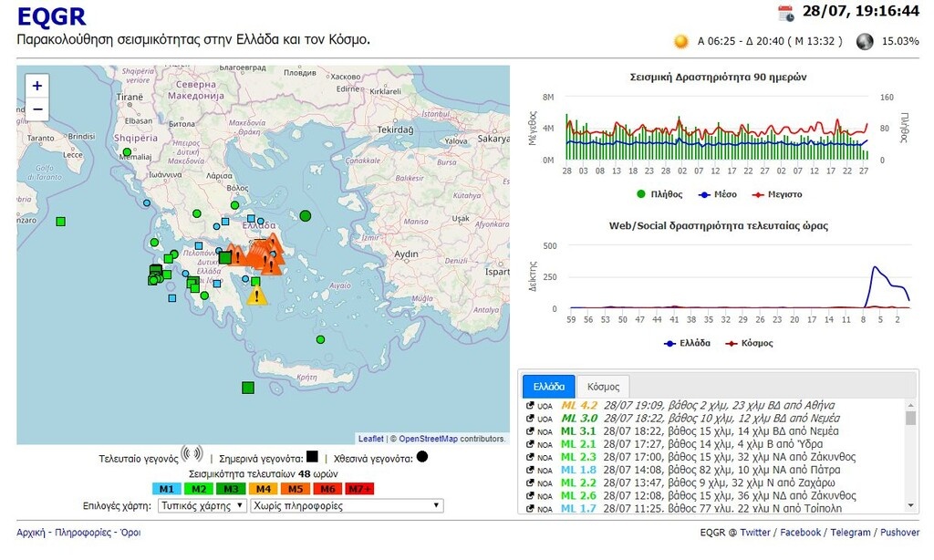The height and width of the screenshot is (560, 934).
Task: Toggle the M7+ magnitude filter
Action: 358,489
